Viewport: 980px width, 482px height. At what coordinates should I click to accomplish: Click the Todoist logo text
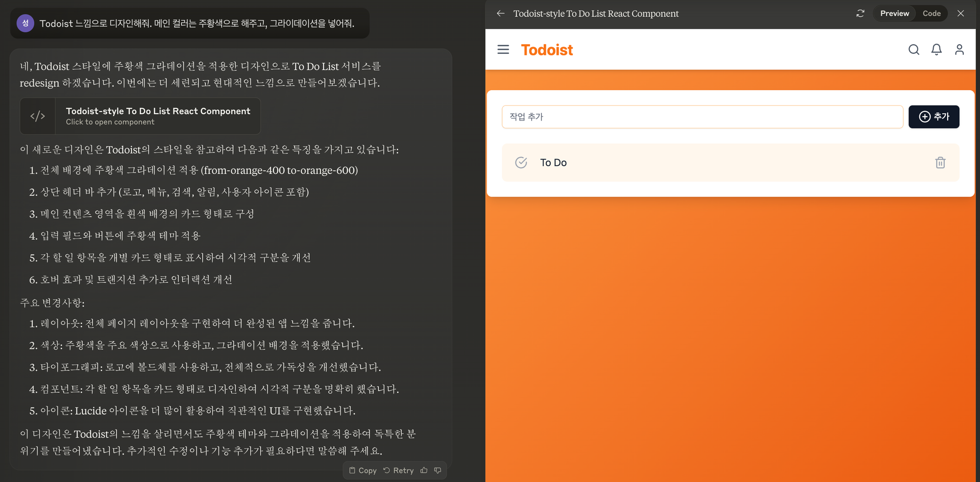547,50
